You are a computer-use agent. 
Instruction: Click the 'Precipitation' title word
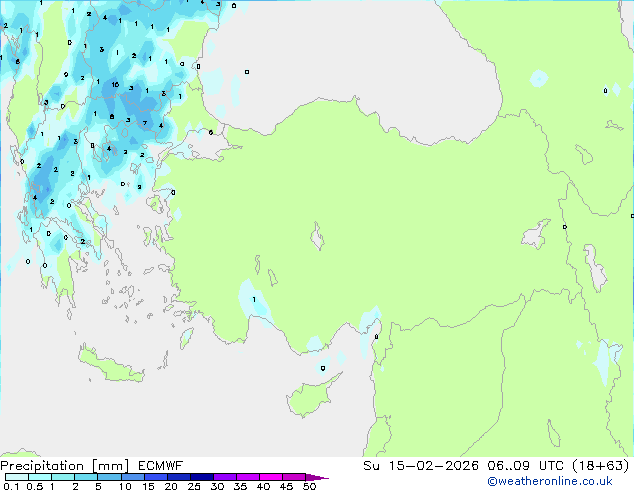point(42,466)
